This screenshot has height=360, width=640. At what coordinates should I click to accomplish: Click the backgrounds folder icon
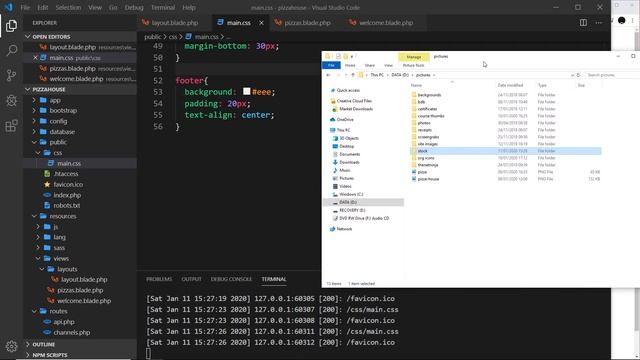[414, 95]
